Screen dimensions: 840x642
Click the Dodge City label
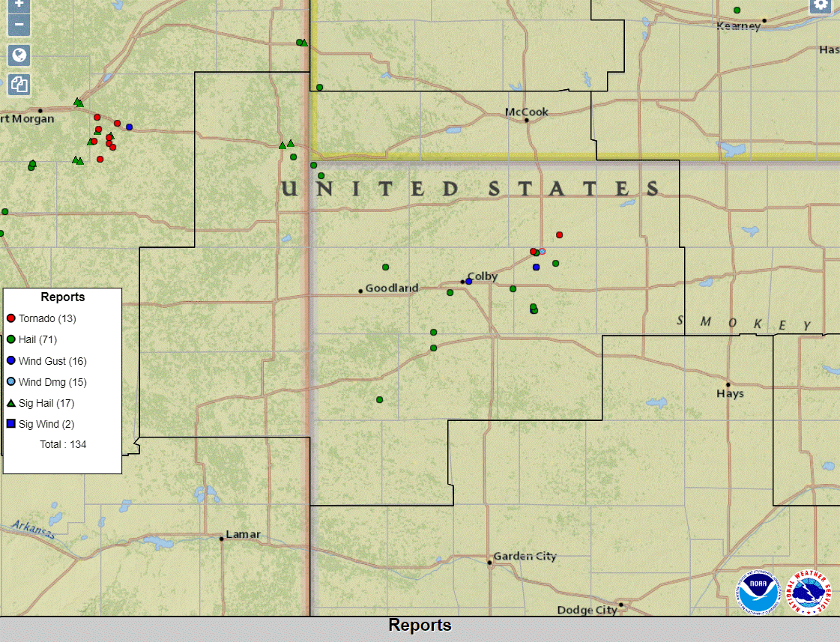587,610
